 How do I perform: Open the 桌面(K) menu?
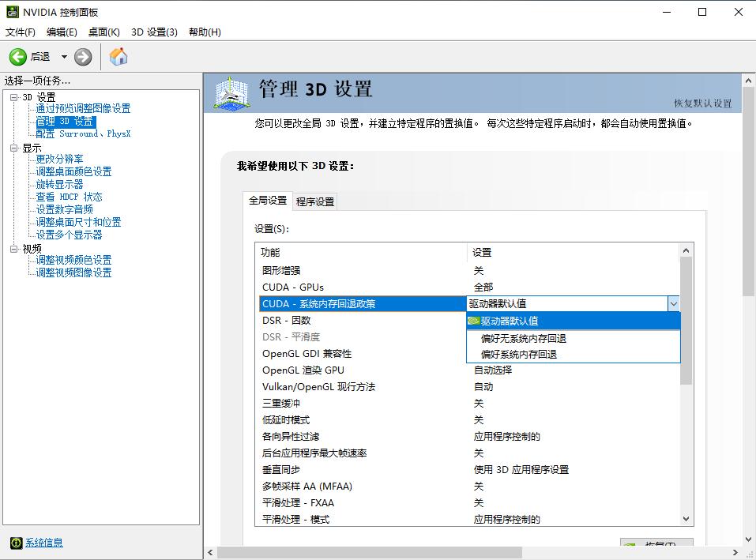click(103, 32)
